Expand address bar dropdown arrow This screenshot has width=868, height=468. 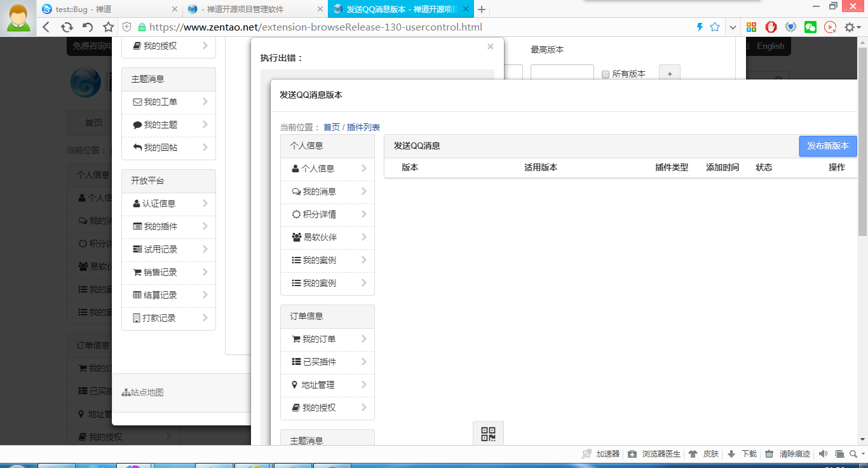(733, 27)
